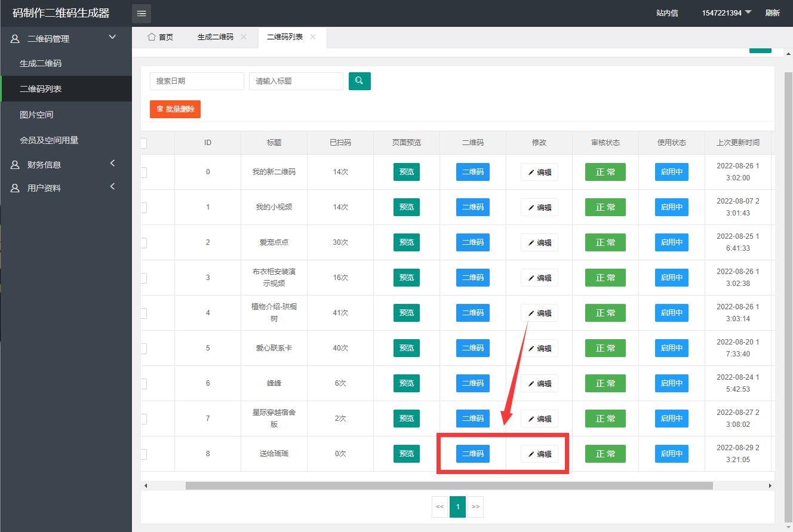Check the row checkbox for 爱宠点点
Screen dimensions: 793x532
[143, 242]
